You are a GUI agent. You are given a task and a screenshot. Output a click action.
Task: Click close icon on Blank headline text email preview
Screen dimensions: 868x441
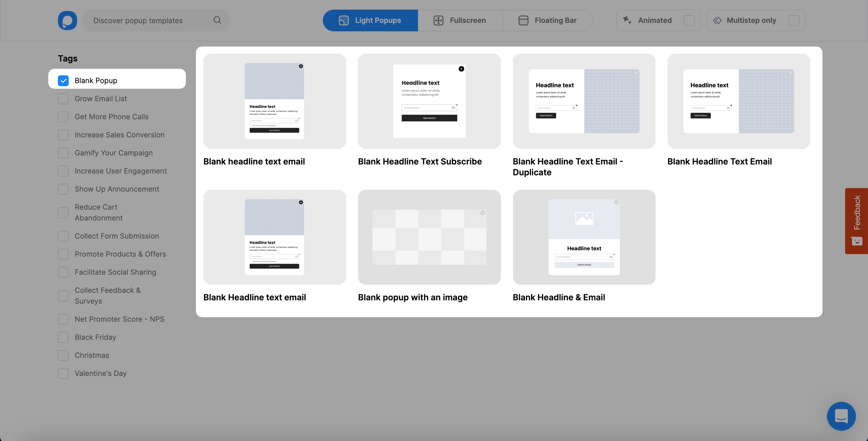pos(301,66)
